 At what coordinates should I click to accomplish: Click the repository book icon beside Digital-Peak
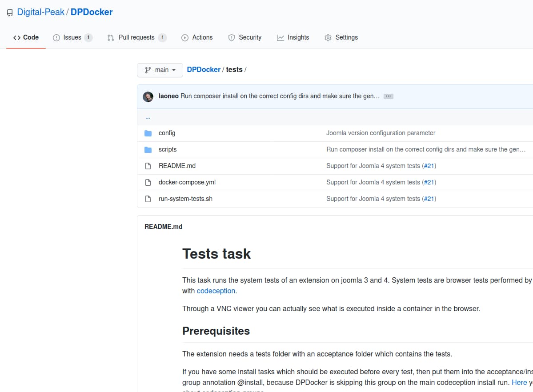click(x=10, y=13)
